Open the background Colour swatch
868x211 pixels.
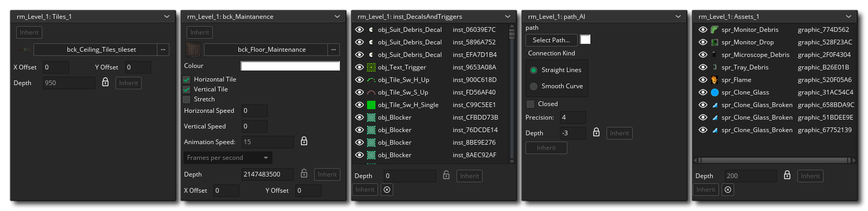pos(290,66)
